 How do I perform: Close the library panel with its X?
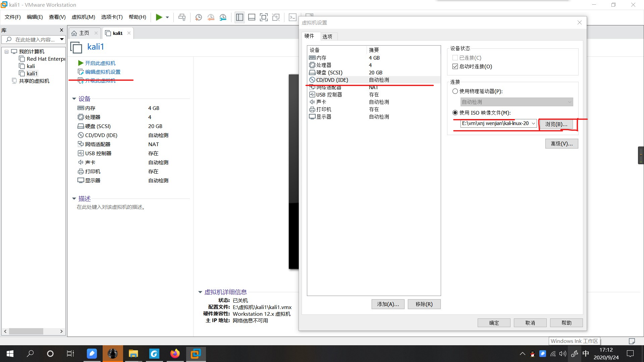(61, 30)
